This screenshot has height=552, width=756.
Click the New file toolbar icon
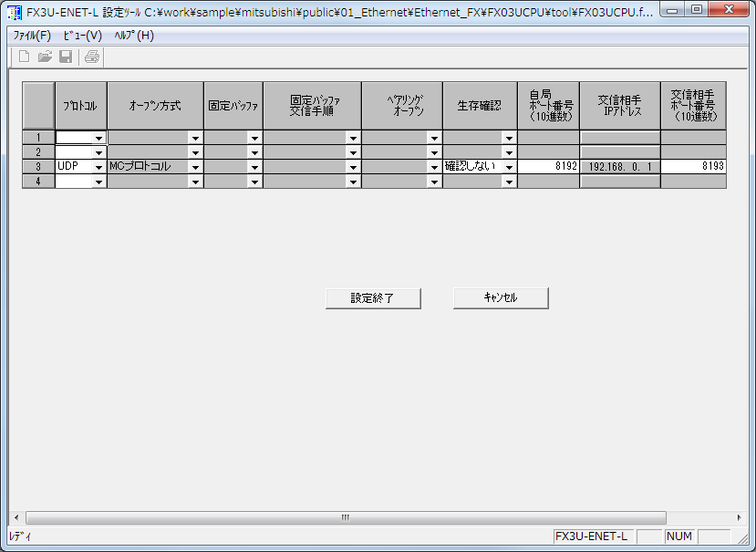pyautogui.click(x=23, y=56)
